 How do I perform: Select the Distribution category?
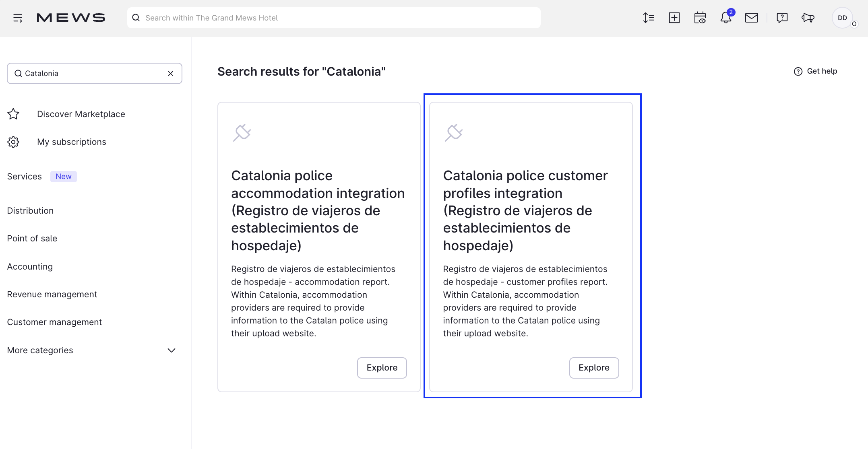pos(30,210)
